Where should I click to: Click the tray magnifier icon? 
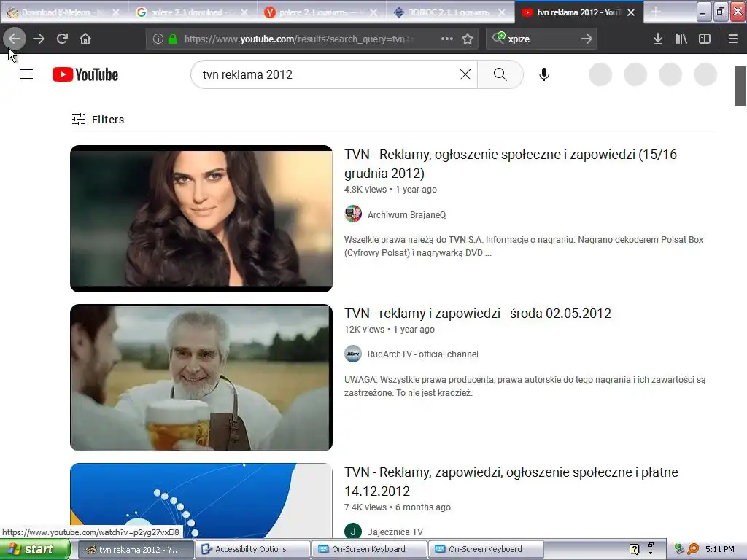pyautogui.click(x=693, y=549)
